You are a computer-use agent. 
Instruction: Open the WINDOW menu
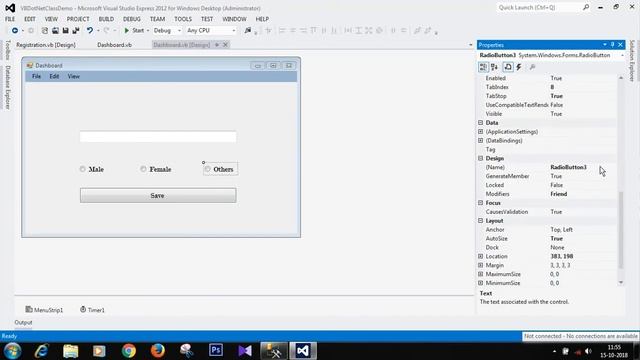[234, 19]
